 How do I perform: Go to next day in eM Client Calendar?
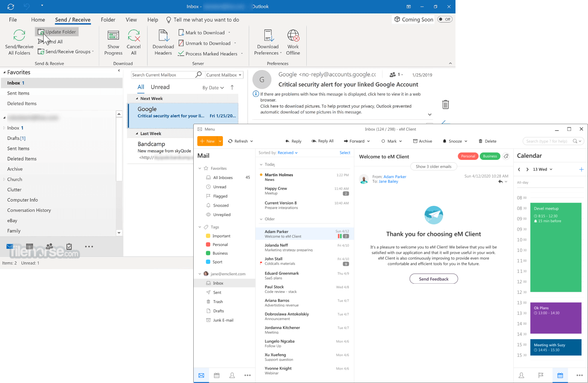tap(527, 169)
